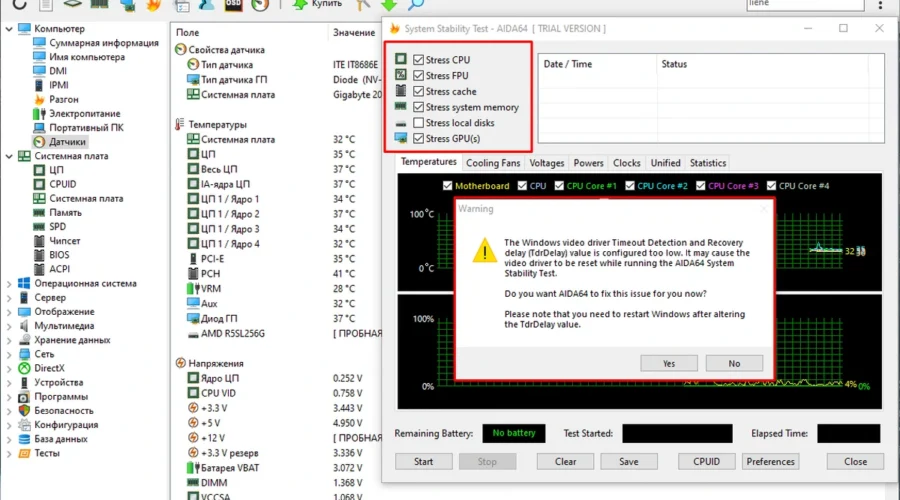Image resolution: width=900 pixels, height=500 pixels.
Task: Click the OSD toolbar icon
Action: (232, 5)
